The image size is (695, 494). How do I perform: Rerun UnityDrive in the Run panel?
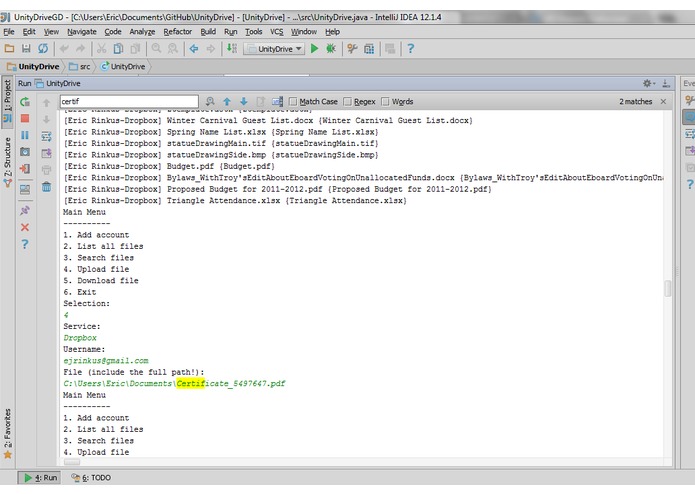25,102
